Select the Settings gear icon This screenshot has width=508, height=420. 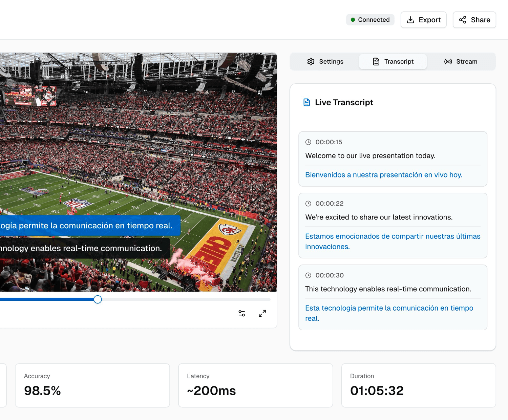coord(311,61)
